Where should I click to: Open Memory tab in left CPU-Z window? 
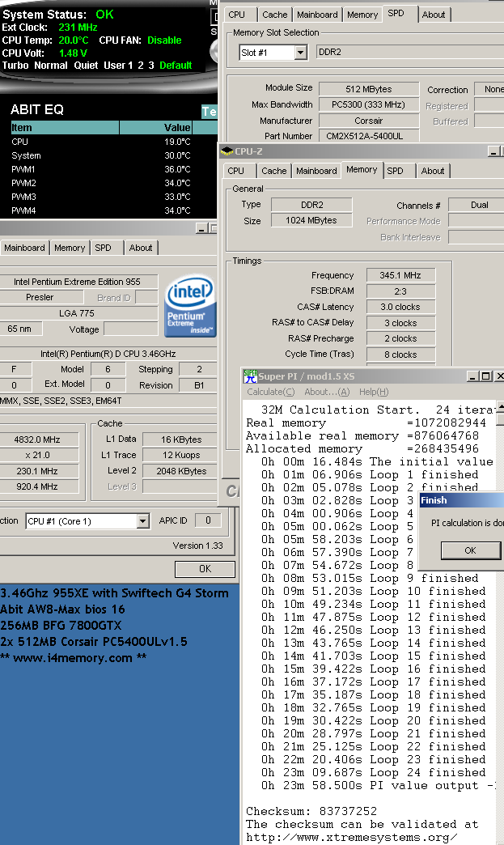[70, 248]
